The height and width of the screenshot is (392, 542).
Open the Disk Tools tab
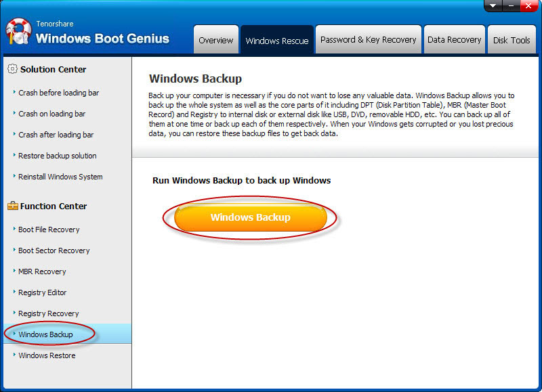[512, 40]
